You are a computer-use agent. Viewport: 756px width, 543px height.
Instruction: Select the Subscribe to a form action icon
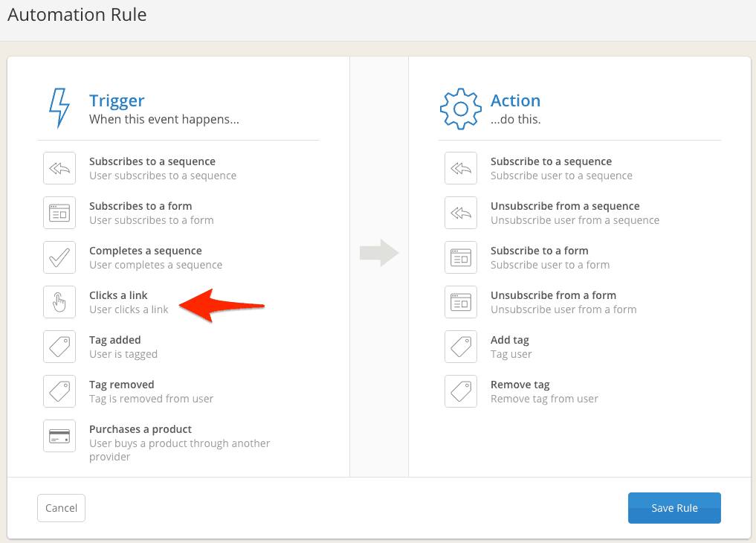point(461,257)
